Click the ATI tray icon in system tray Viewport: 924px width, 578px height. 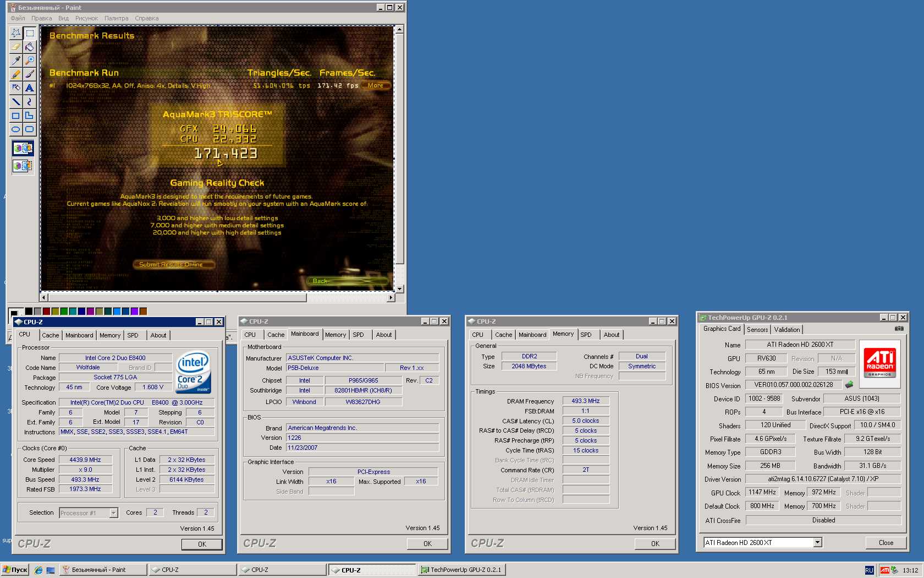[884, 570]
